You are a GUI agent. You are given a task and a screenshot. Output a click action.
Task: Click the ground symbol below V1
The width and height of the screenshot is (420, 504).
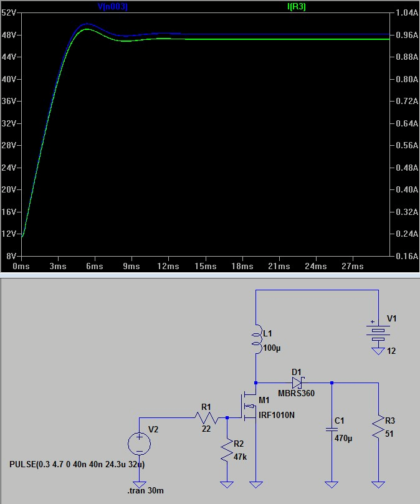(378, 351)
